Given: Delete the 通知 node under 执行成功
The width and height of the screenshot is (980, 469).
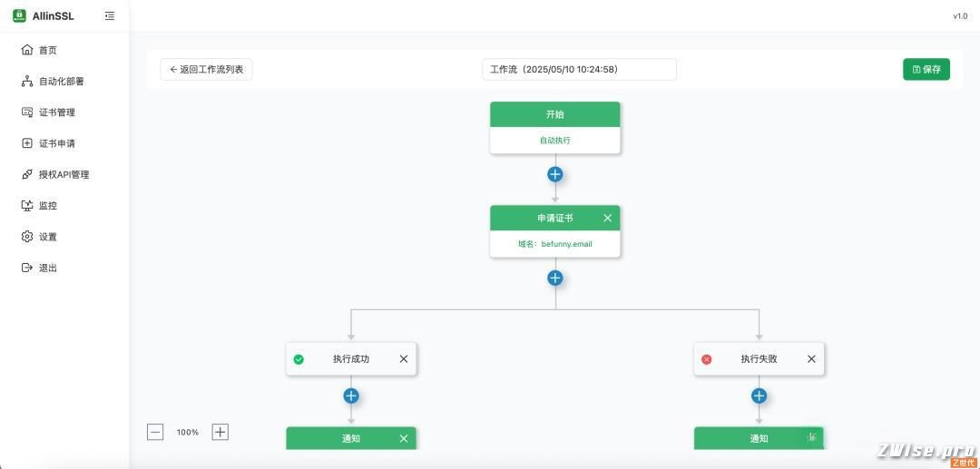Looking at the screenshot, I should (404, 438).
